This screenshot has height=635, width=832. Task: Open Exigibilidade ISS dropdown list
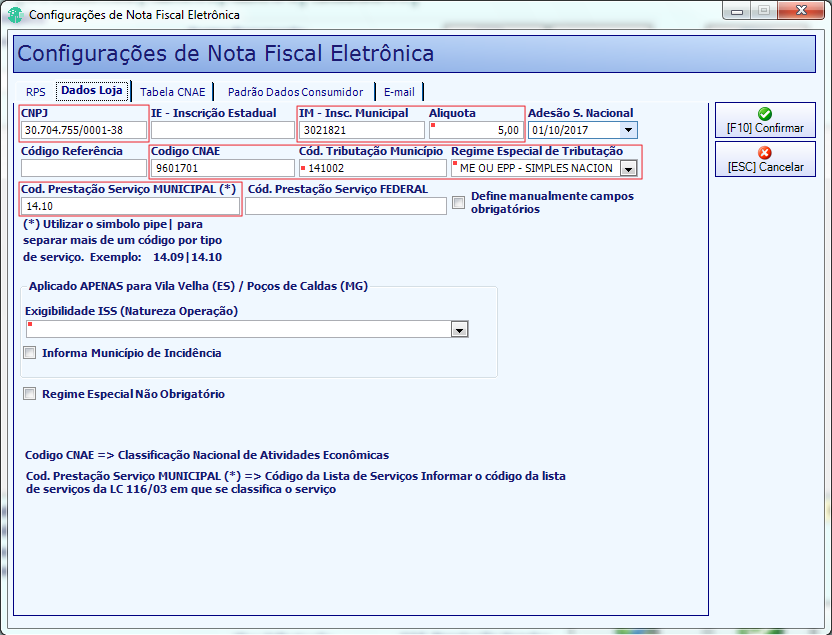click(x=459, y=329)
